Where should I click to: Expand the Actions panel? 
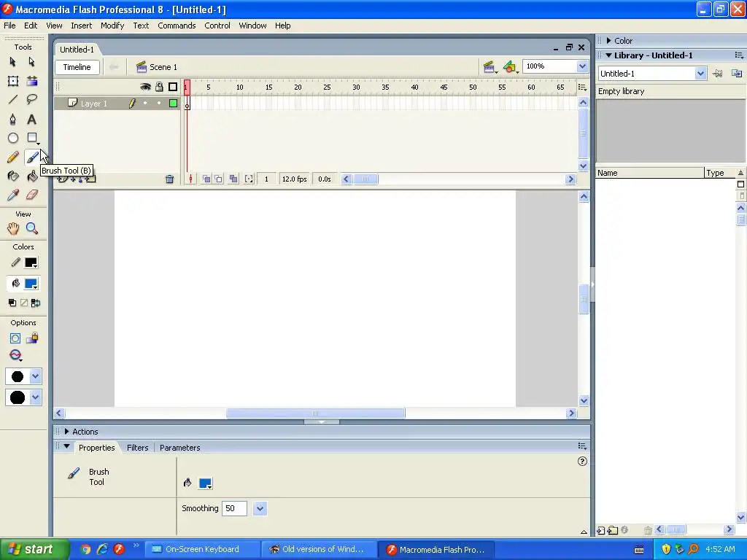66,432
